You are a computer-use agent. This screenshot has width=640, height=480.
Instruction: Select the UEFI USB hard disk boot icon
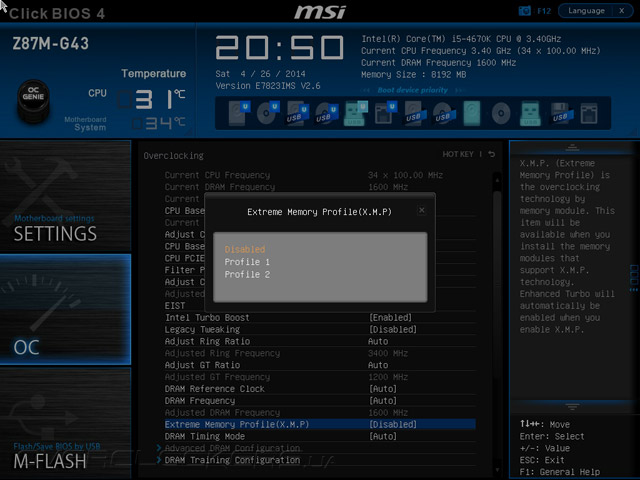(x=297, y=113)
